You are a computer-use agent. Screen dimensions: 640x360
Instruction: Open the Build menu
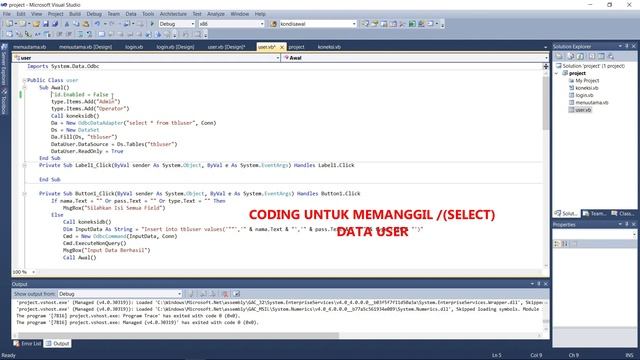coord(75,14)
